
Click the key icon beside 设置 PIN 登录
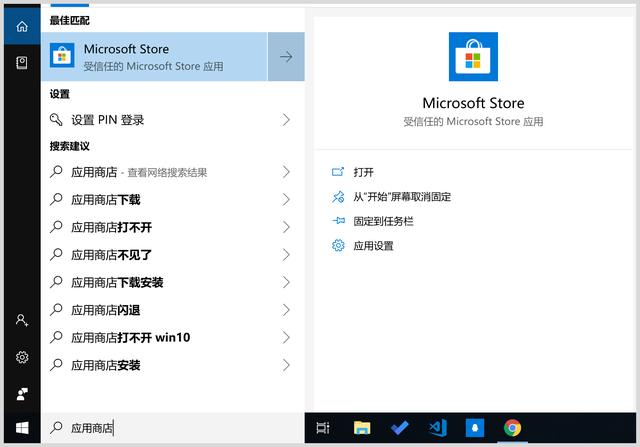coord(56,120)
